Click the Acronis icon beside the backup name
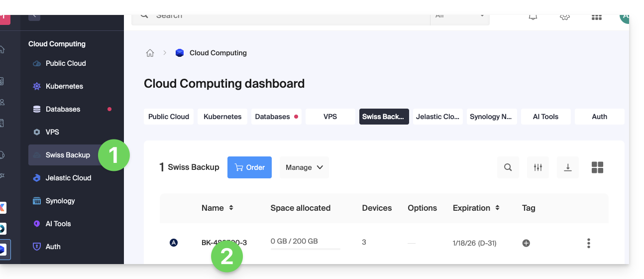This screenshot has height=279, width=644. coord(174,243)
